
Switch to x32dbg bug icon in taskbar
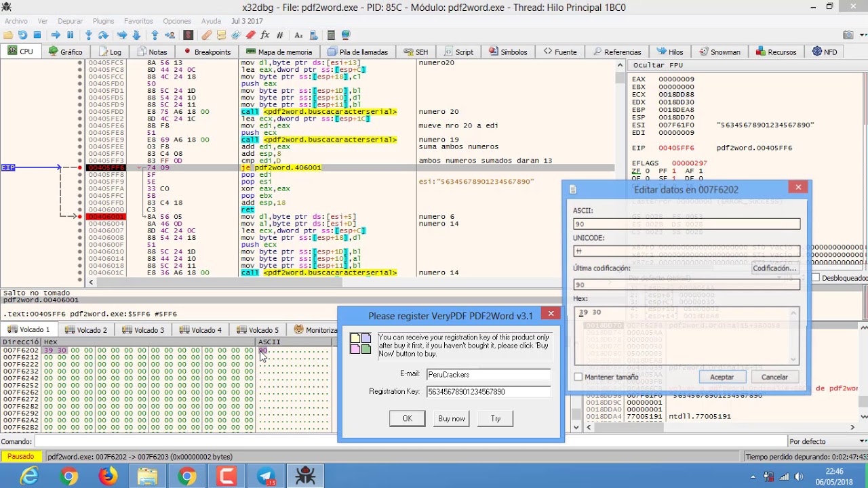[x=305, y=476]
